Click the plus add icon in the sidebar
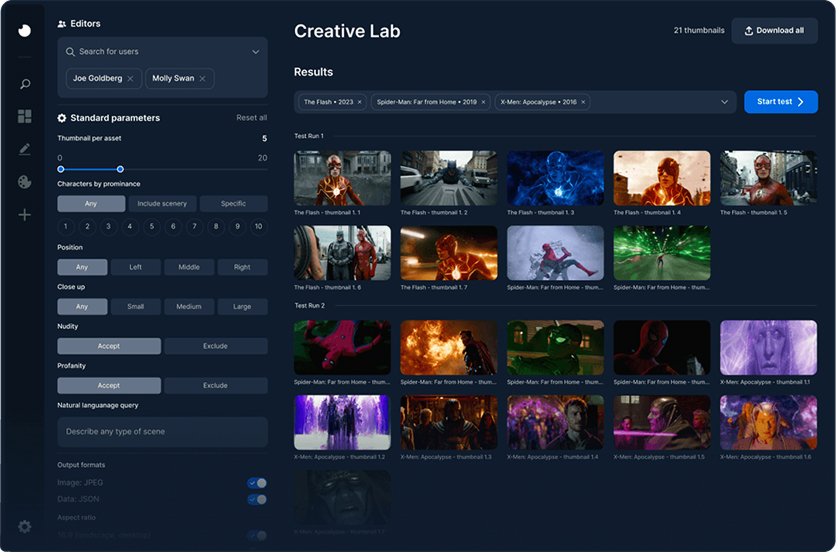Screen dimensions: 836x552 coord(25,215)
